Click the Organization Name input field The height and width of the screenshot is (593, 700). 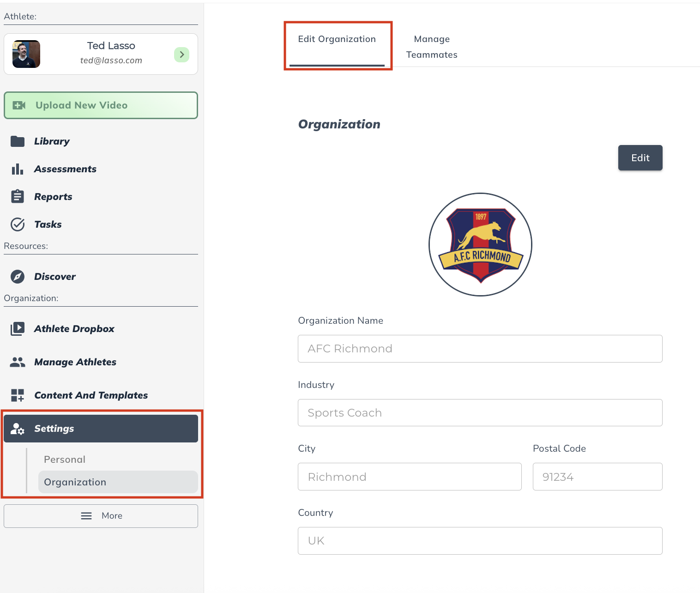tap(480, 349)
